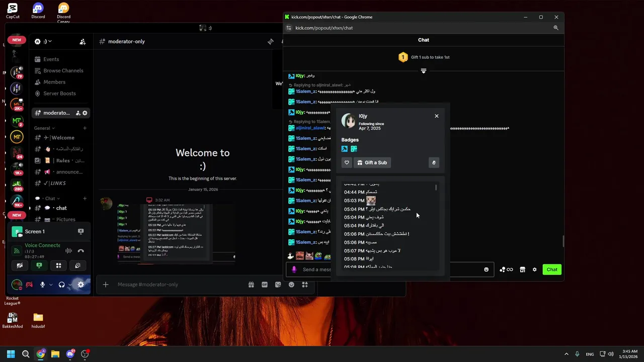This screenshot has width=644, height=362.
Task: Open CapCut desktop shortcut
Action: (13, 11)
